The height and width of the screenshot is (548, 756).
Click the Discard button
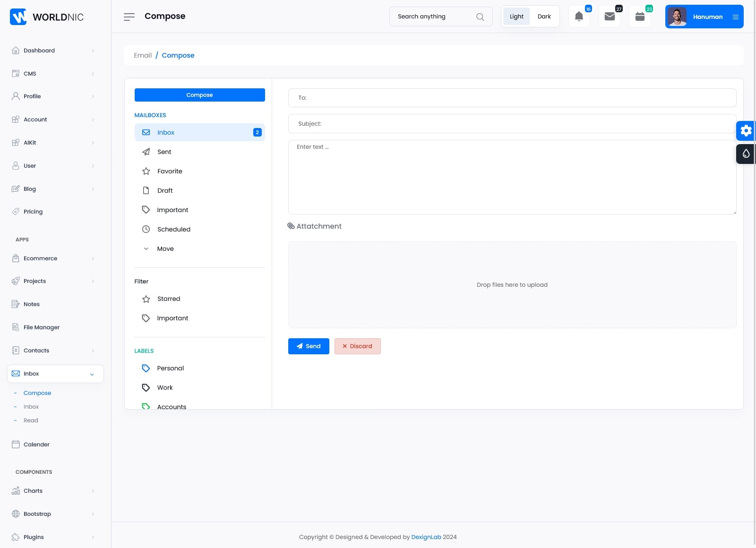tap(357, 346)
